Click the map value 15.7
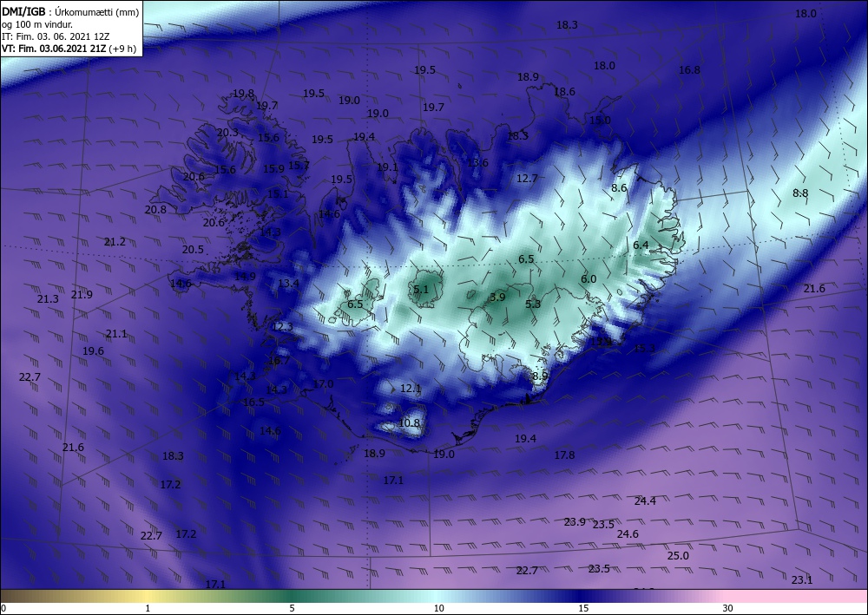Screen dimensions: 868x615 coord(299,165)
